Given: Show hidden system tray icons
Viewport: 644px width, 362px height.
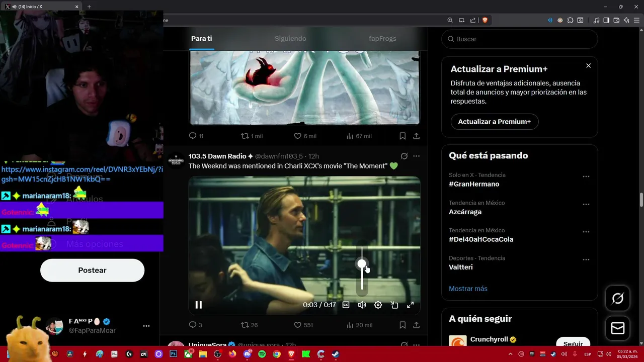Looking at the screenshot, I should coord(510,354).
